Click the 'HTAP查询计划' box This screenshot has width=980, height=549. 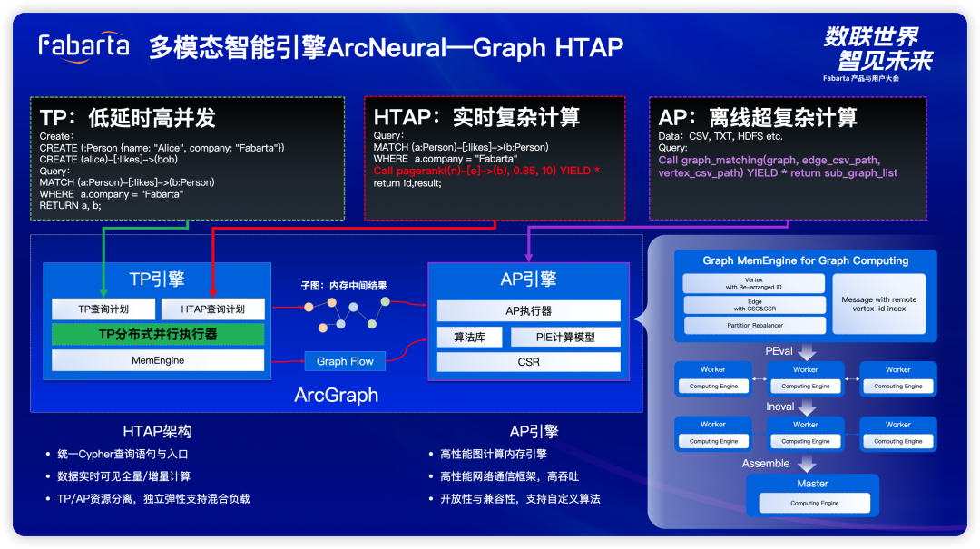pyautogui.click(x=212, y=309)
